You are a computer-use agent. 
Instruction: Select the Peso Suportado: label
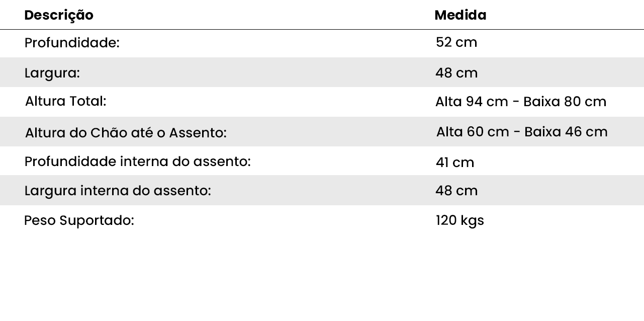coord(79,220)
